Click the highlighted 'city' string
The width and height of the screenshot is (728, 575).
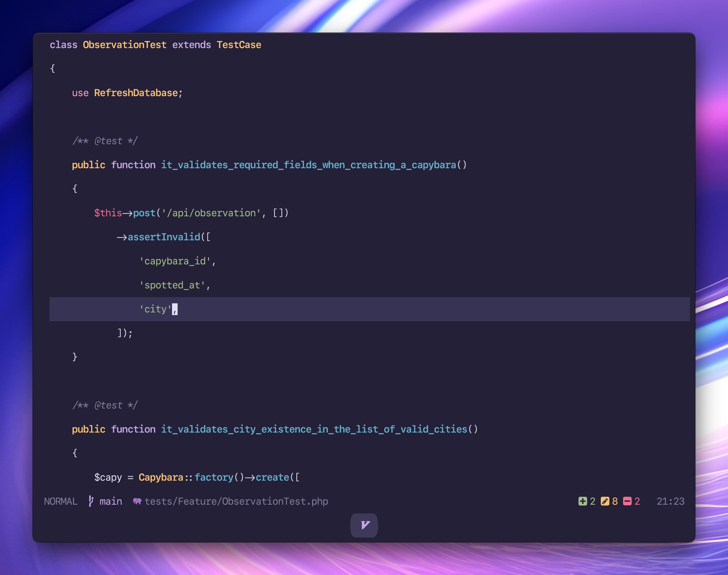point(156,309)
